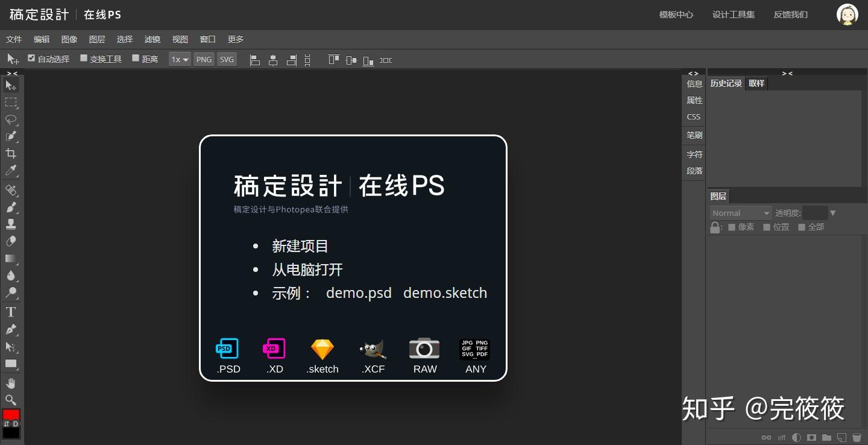Select the Type tool
Screen dimensions: 868x445
11,312
